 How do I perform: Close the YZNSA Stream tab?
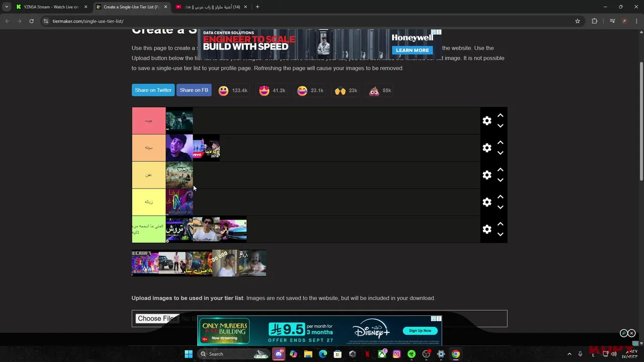click(86, 7)
